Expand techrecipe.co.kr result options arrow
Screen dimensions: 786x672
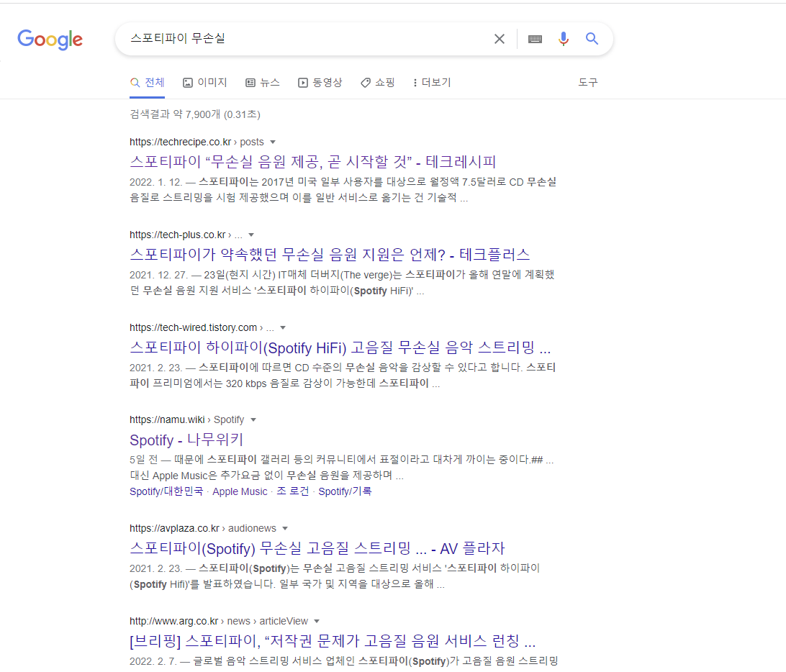coord(273,142)
